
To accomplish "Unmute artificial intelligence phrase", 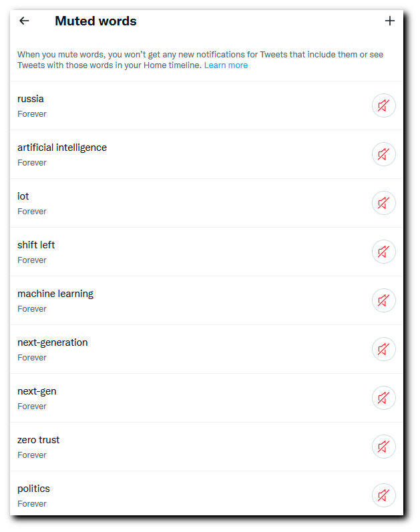I will 383,154.
